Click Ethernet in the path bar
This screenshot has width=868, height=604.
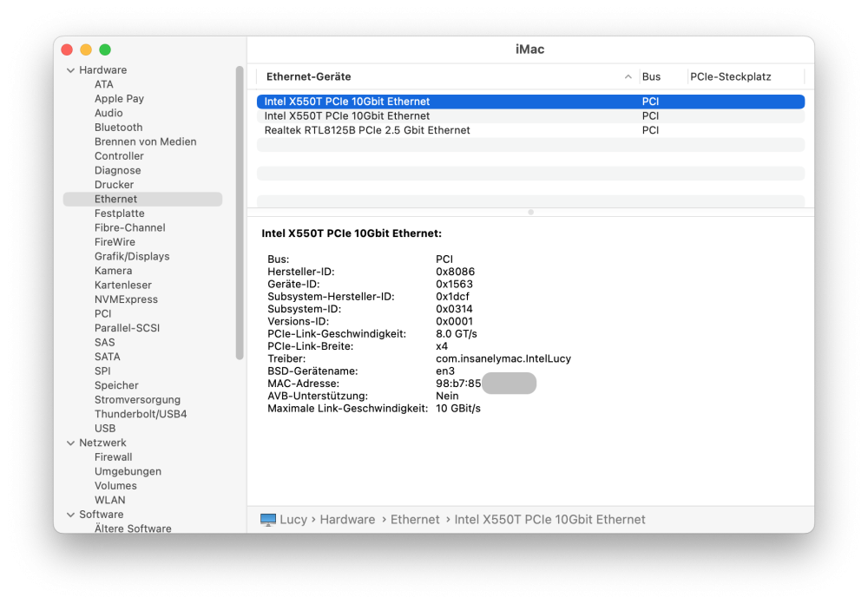415,519
